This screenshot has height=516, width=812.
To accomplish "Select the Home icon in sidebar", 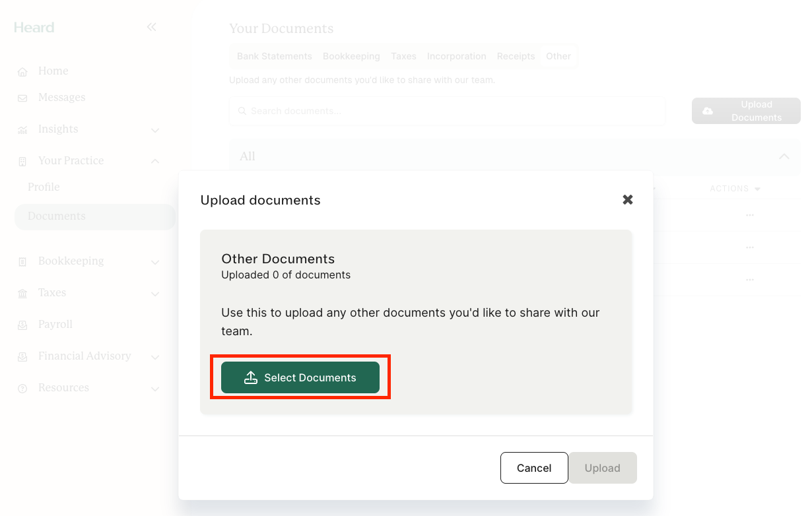I will click(x=24, y=71).
